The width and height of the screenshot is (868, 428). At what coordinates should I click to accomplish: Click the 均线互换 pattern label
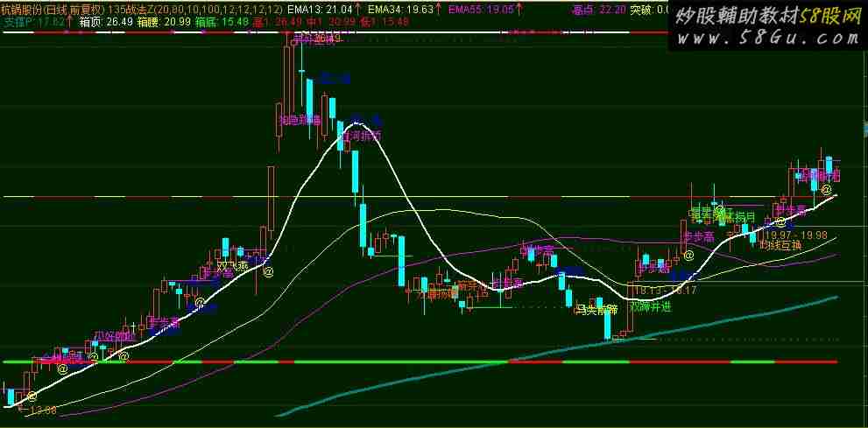click(779, 244)
